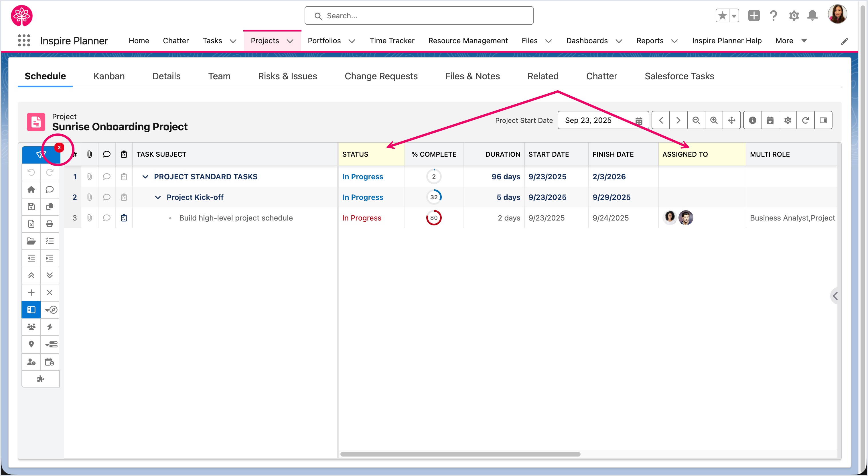
Task: Click the puzzle piece icon
Action: point(40,379)
